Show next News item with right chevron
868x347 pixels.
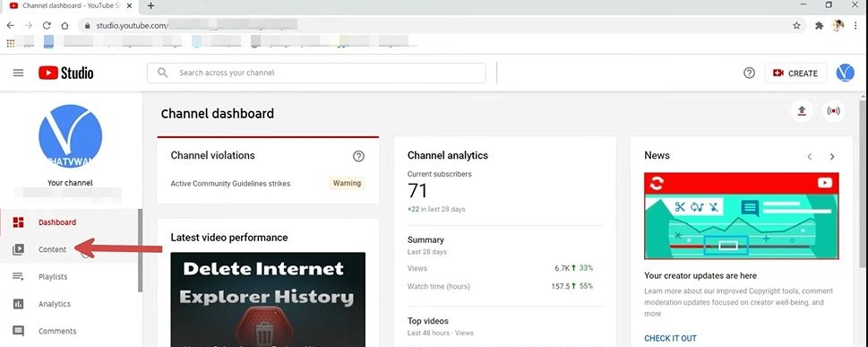point(832,157)
